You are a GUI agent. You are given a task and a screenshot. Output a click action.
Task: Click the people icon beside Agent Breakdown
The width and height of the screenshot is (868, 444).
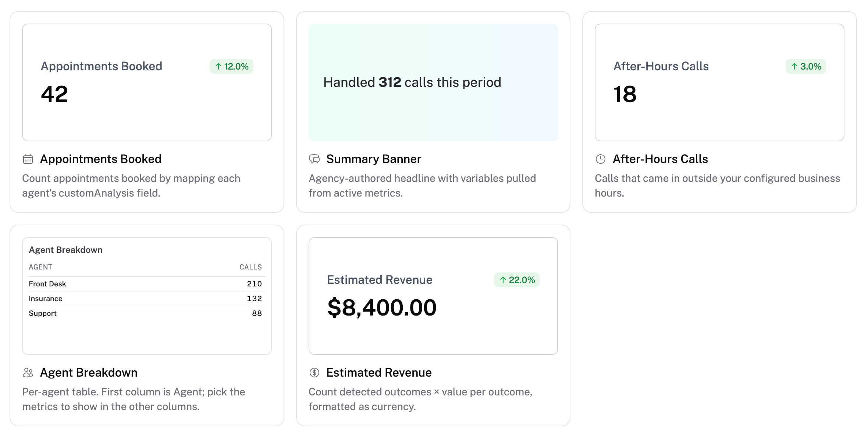point(28,373)
